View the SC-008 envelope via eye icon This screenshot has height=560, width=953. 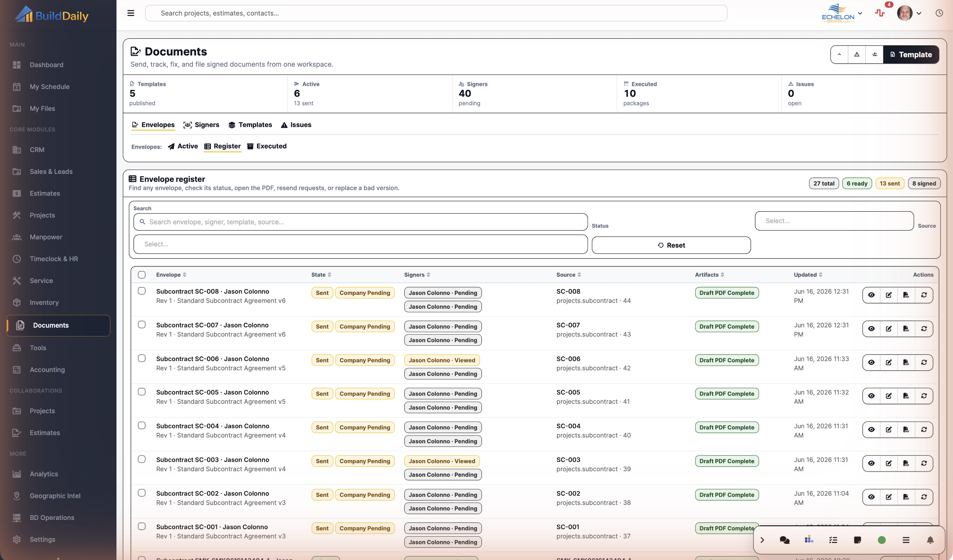tap(871, 295)
